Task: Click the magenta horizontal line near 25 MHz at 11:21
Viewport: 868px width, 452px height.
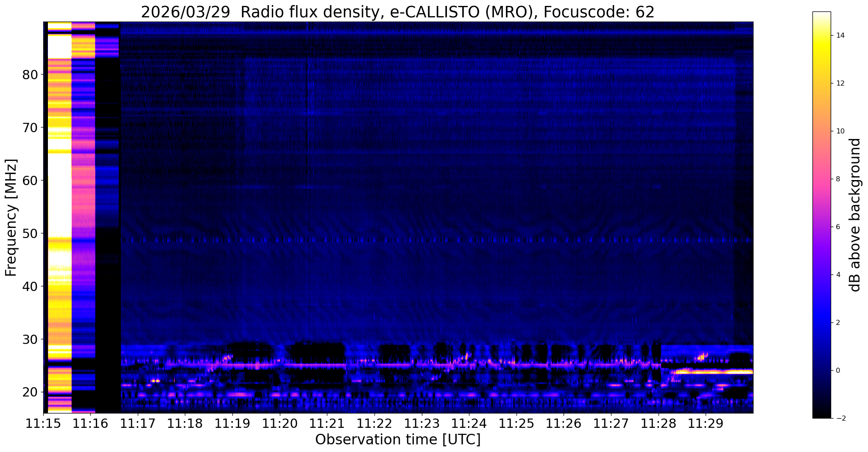Action: [327, 364]
